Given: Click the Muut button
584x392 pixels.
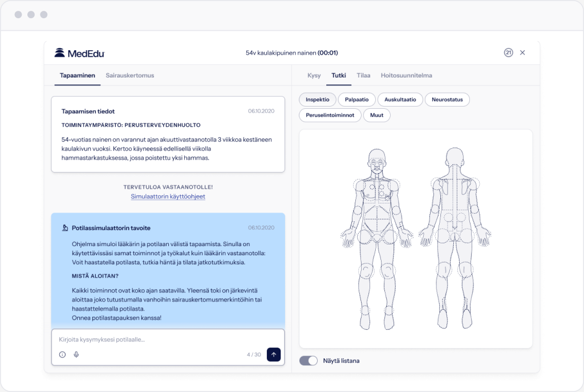Looking at the screenshot, I should pyautogui.click(x=376, y=115).
